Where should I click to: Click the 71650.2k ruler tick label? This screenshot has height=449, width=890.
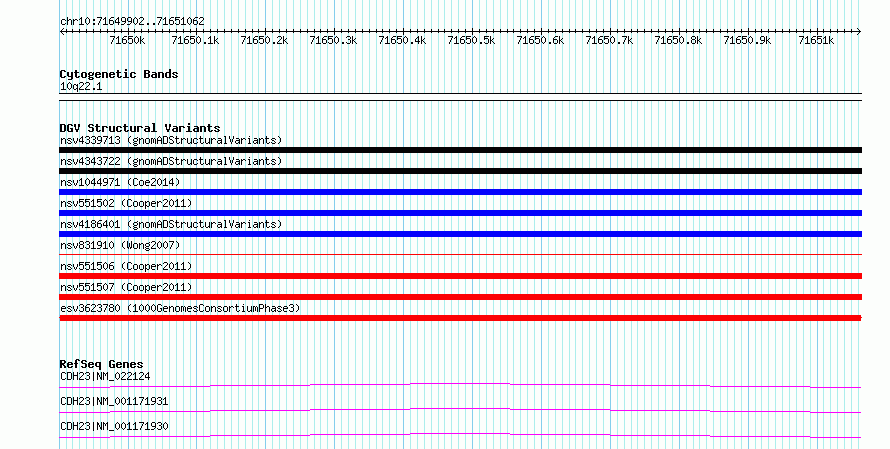[265, 40]
